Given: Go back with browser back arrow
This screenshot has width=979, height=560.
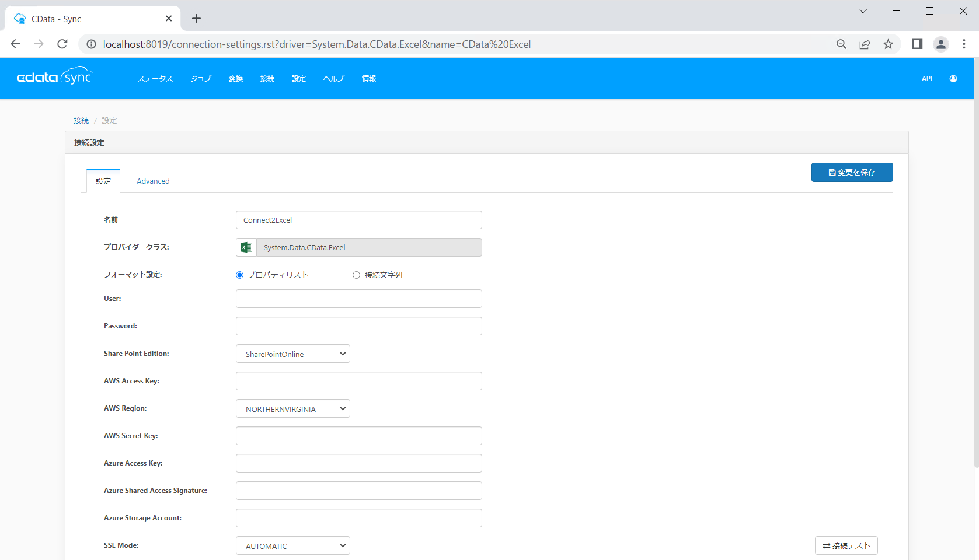Looking at the screenshot, I should pyautogui.click(x=16, y=44).
